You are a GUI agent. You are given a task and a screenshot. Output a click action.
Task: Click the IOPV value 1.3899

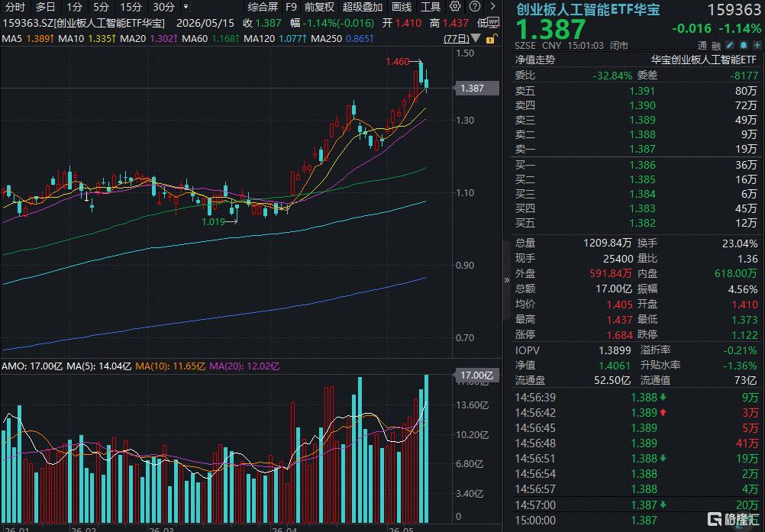point(615,350)
